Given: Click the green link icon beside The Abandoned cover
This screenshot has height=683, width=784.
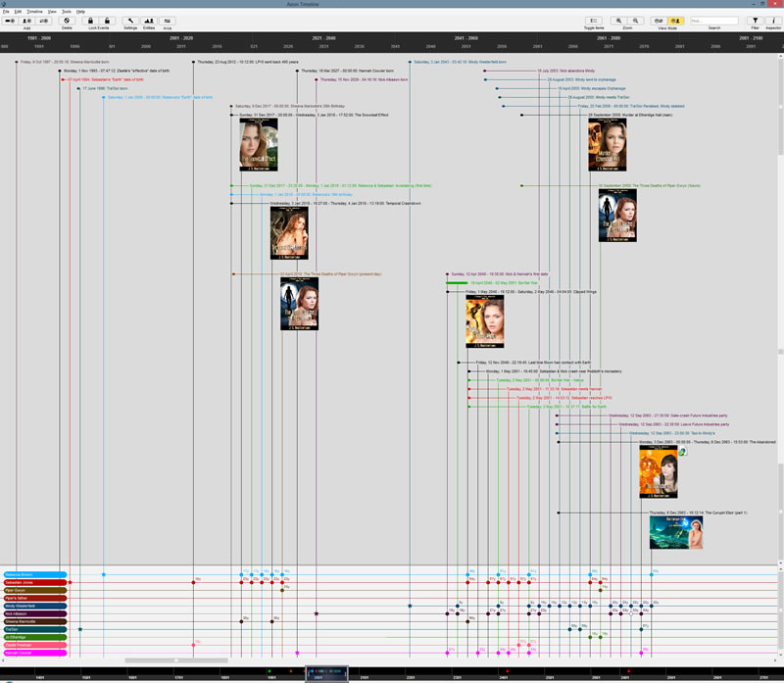Looking at the screenshot, I should pos(682,452).
